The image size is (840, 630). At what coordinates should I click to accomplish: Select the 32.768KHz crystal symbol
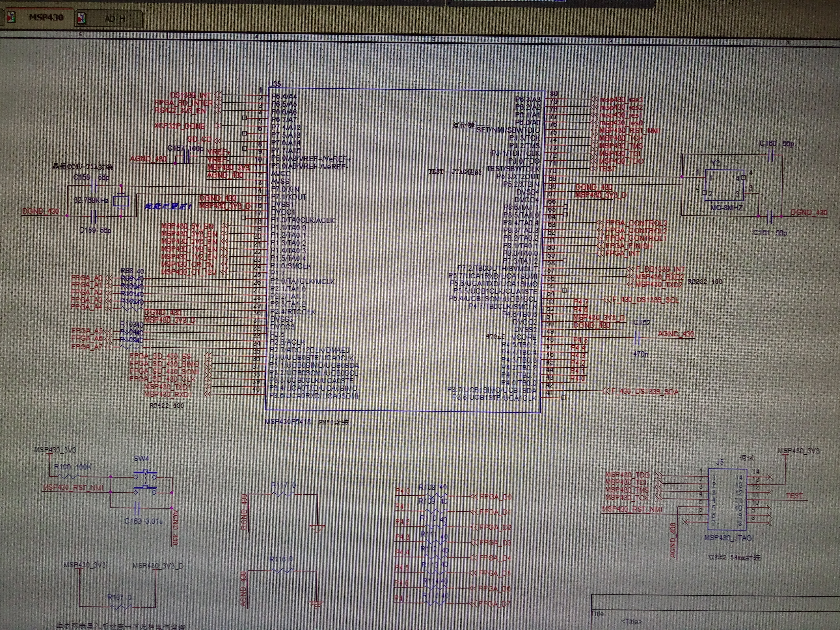click(122, 201)
